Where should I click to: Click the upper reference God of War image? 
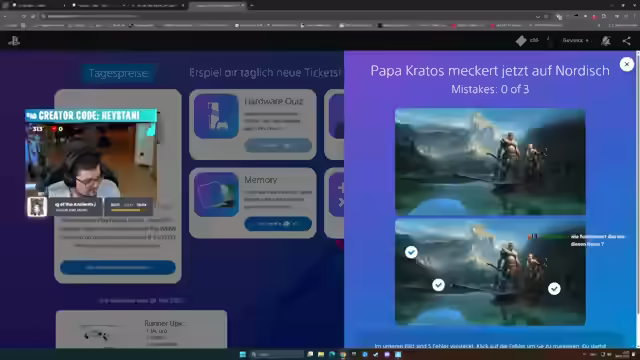[490, 162]
